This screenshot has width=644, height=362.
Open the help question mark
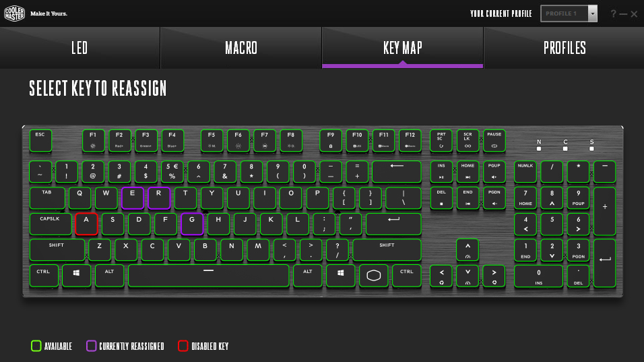(x=613, y=13)
